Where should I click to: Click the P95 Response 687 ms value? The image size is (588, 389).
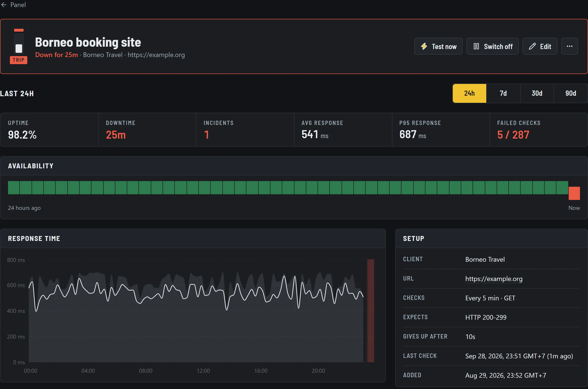click(412, 134)
